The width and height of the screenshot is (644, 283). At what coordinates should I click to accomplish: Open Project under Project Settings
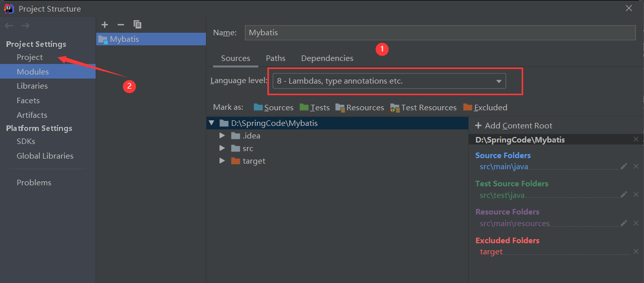[x=30, y=57]
